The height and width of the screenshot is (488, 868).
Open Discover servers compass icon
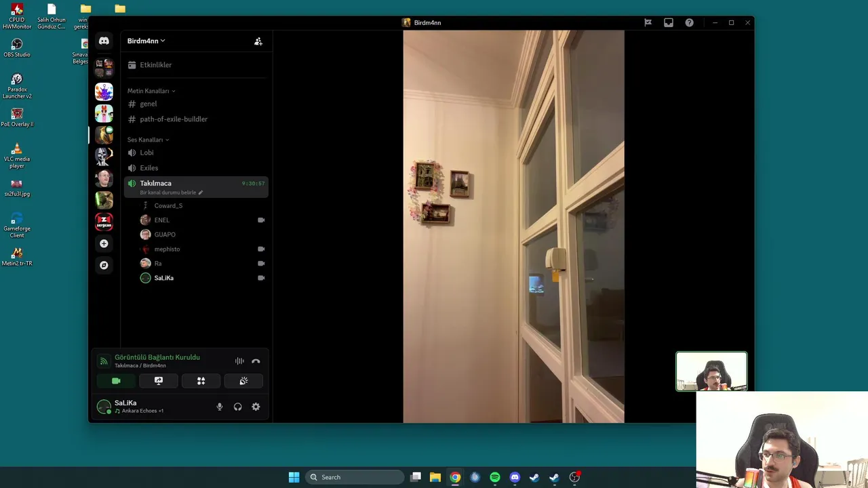click(104, 265)
